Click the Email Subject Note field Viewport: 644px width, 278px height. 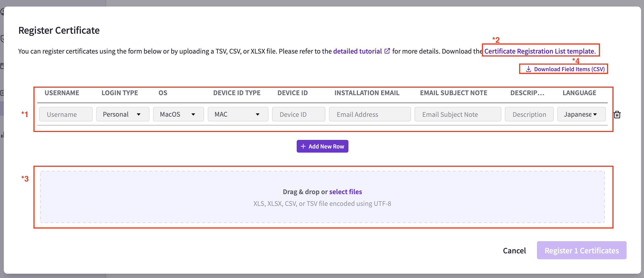[457, 114]
